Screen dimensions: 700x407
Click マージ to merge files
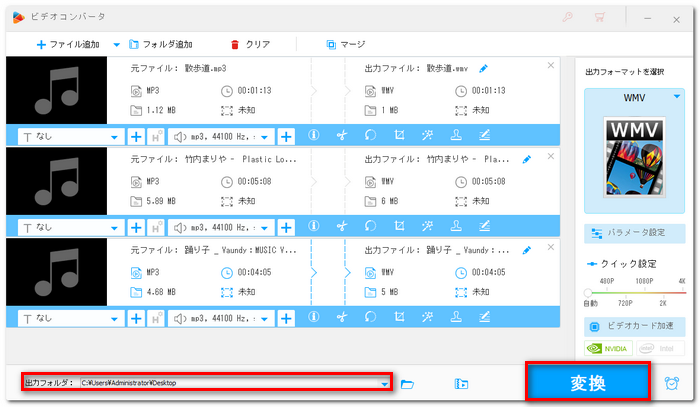pos(346,45)
